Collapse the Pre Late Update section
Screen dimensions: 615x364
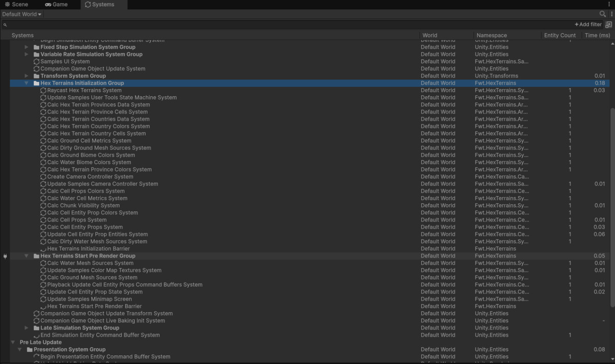coord(13,342)
